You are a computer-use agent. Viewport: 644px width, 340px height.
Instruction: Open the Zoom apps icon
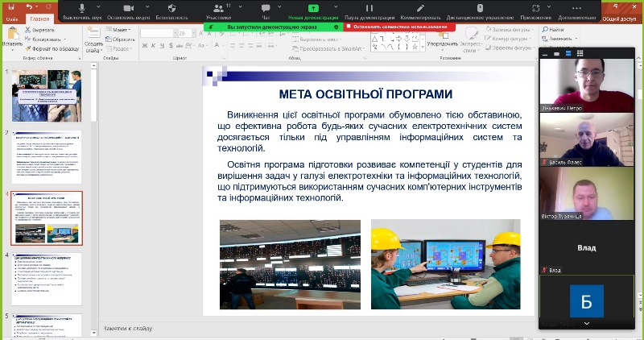point(535,11)
